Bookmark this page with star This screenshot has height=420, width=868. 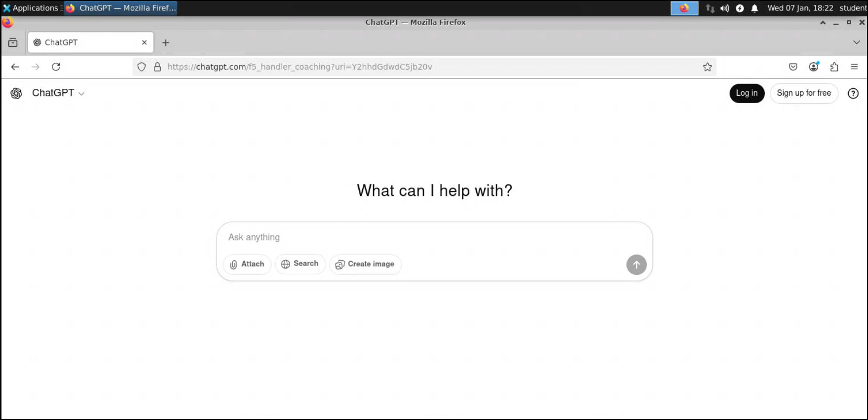(707, 67)
